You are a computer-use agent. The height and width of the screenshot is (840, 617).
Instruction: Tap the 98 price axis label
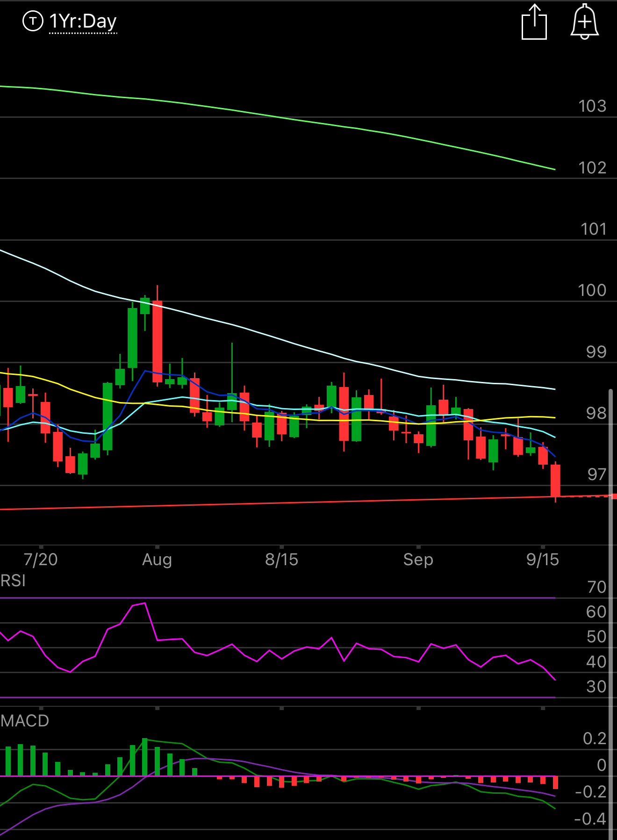click(596, 413)
